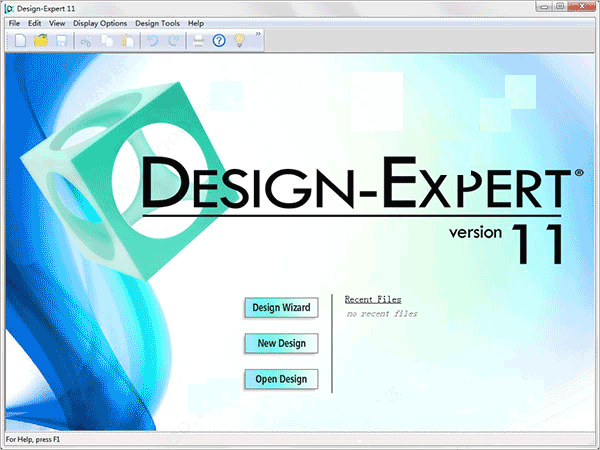Viewport: 600px width, 450px height.
Task: Click the New Design button
Action: [281, 343]
